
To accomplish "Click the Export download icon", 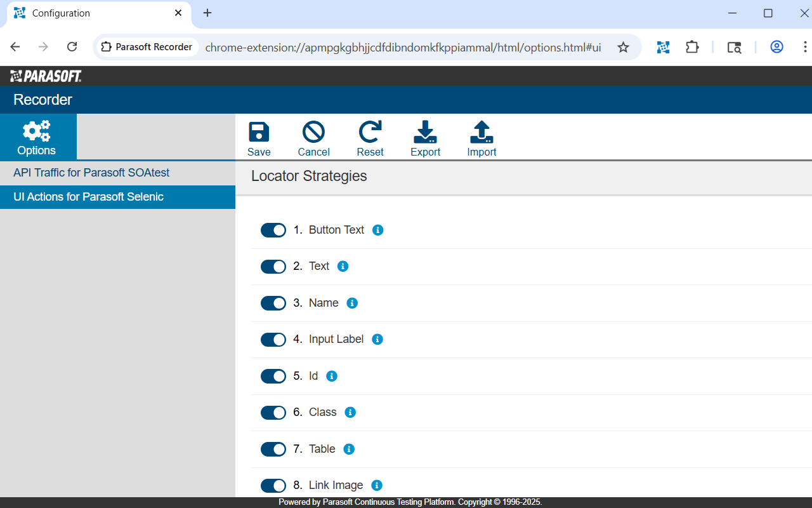I will pyautogui.click(x=425, y=132).
